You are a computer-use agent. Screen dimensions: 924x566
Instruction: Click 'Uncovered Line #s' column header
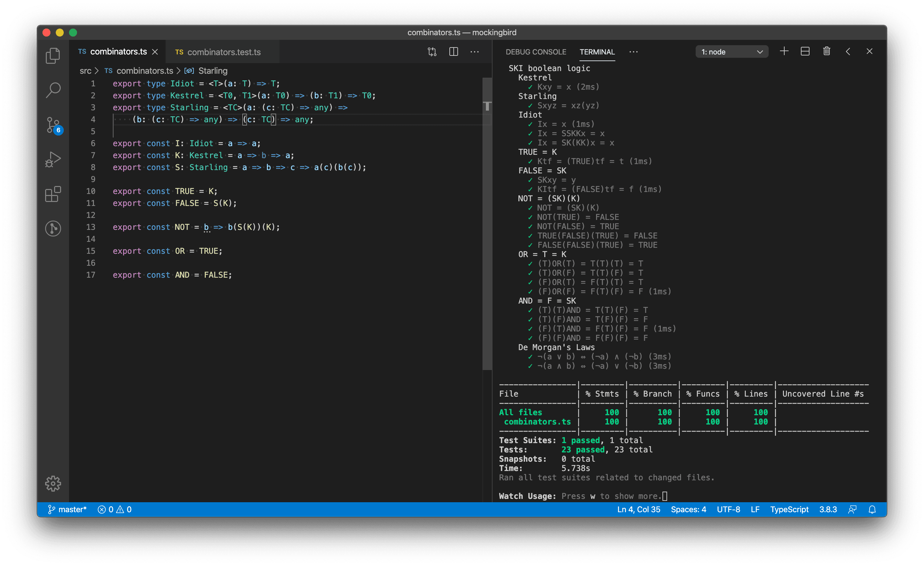[823, 394]
